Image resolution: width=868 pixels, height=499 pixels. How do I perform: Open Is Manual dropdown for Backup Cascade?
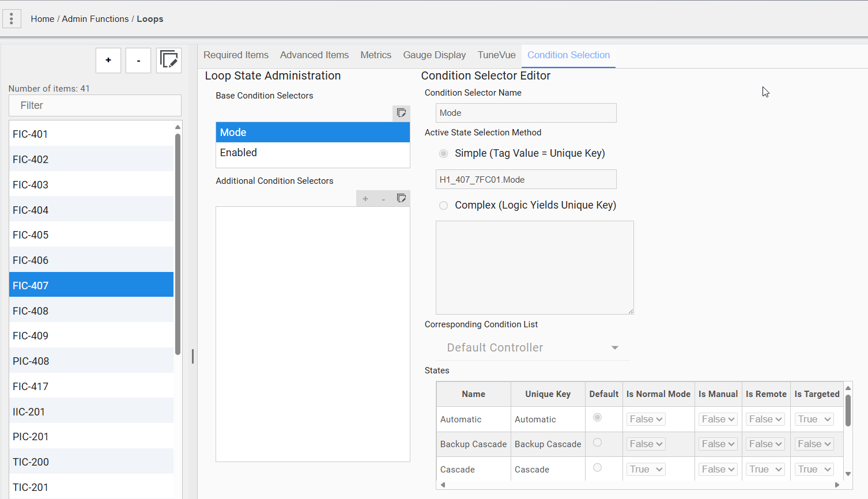click(718, 444)
